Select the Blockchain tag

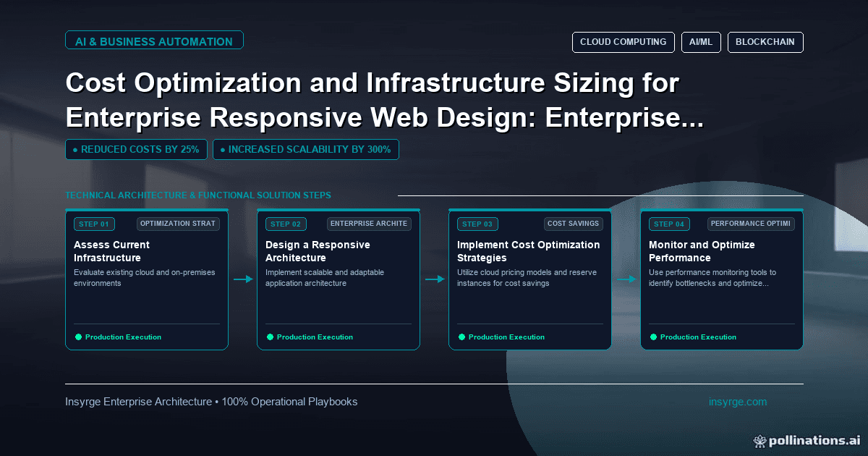click(x=765, y=42)
